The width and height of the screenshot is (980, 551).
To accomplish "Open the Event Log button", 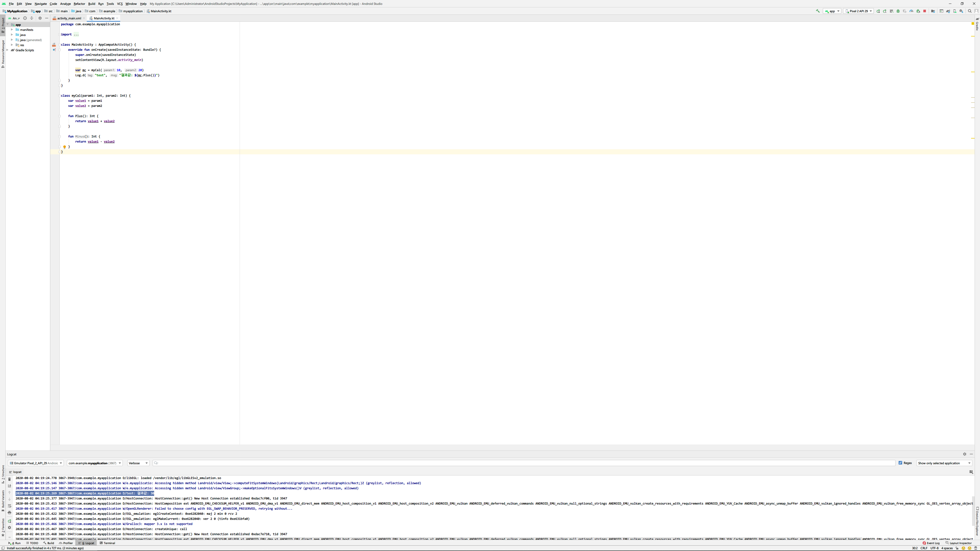I will (x=931, y=543).
